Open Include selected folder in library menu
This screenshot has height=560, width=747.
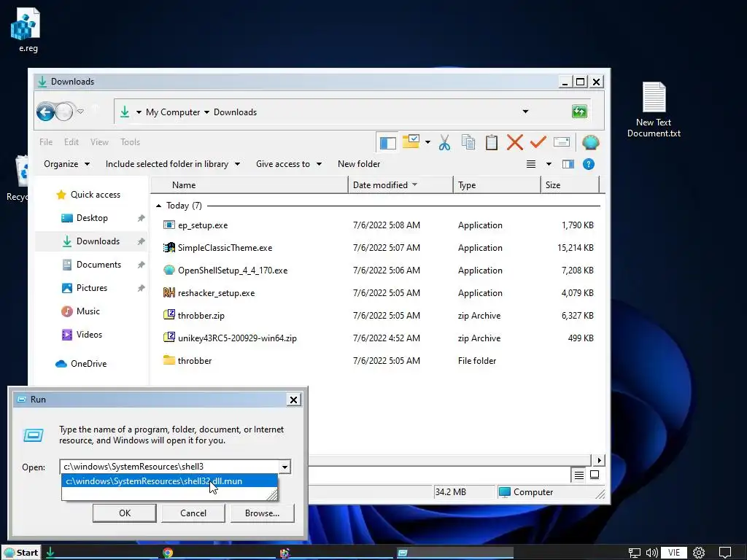[x=172, y=164]
